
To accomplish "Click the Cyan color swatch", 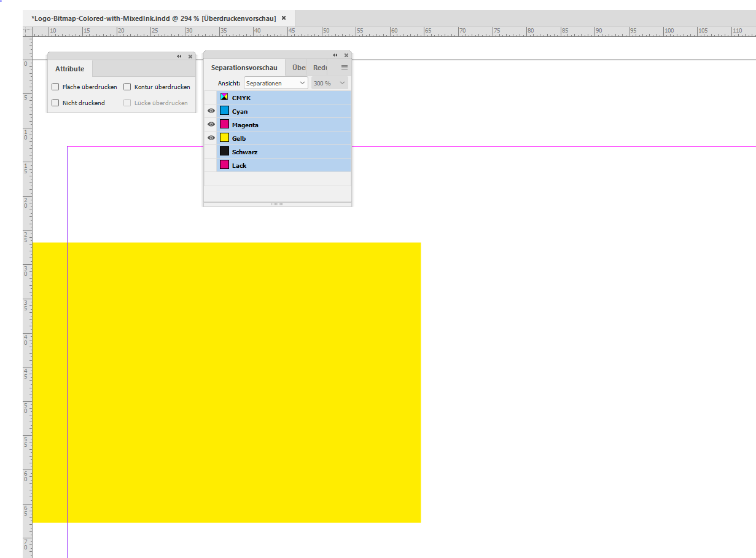I will (x=225, y=111).
